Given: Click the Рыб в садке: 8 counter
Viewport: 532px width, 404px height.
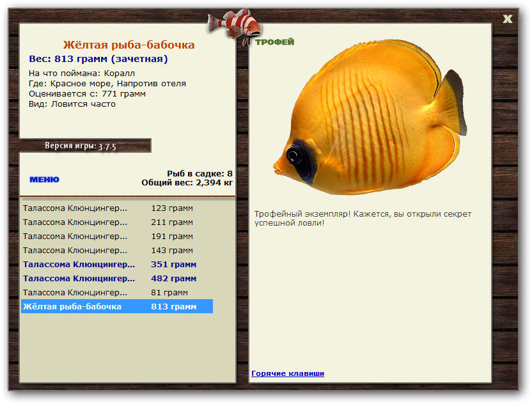Looking at the screenshot, I should pos(199,173).
